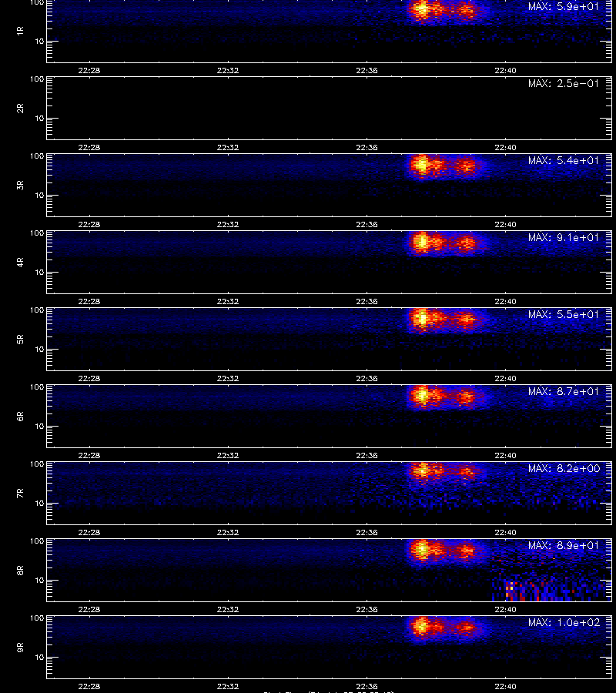Image resolution: width=616 pixels, height=693 pixels.
Task: Select the 100 y-axis label of panel 5R
Action: pyautogui.click(x=37, y=310)
